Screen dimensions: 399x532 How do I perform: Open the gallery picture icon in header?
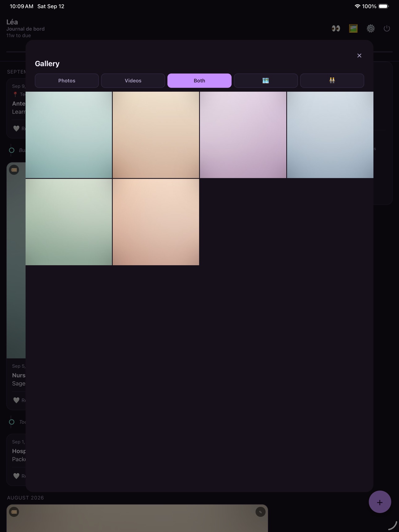pos(353,28)
